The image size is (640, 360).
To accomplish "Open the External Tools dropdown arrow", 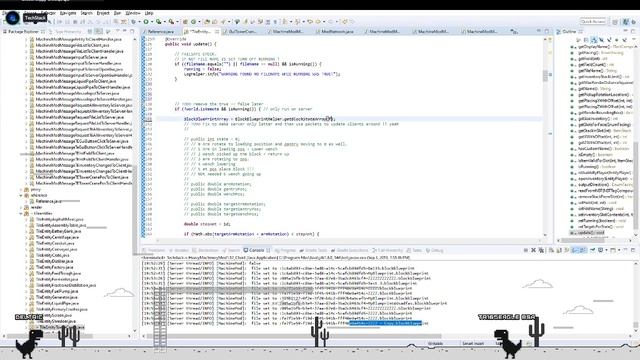I will pyautogui.click(x=177, y=22).
